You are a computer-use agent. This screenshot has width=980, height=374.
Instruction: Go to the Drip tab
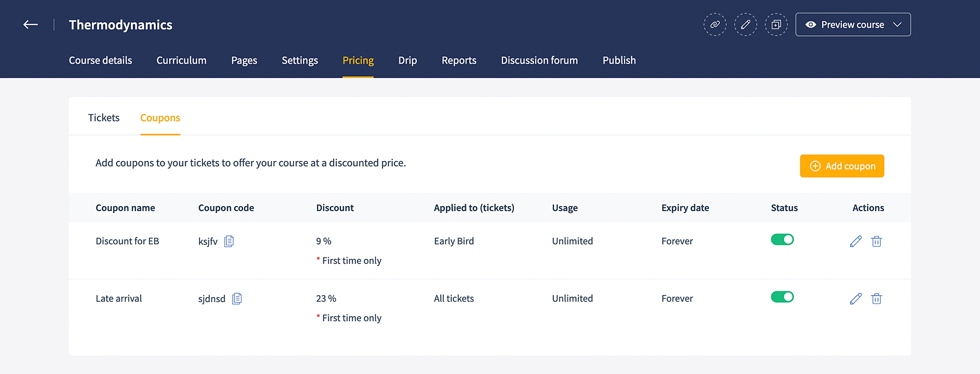[x=407, y=60]
